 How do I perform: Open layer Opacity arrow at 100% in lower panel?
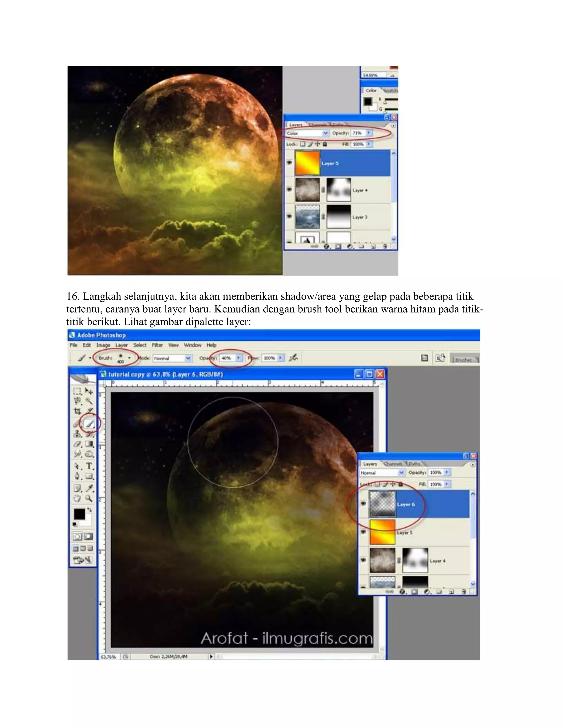447,472
